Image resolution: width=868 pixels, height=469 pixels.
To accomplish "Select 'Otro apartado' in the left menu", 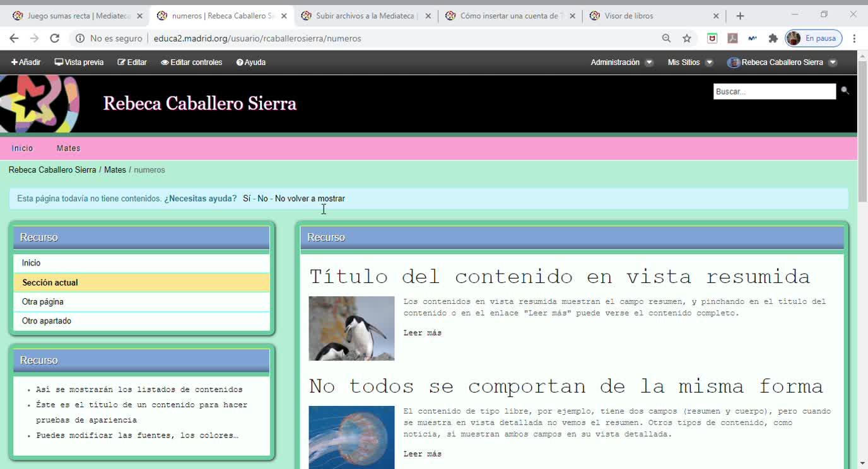I will (x=141, y=321).
